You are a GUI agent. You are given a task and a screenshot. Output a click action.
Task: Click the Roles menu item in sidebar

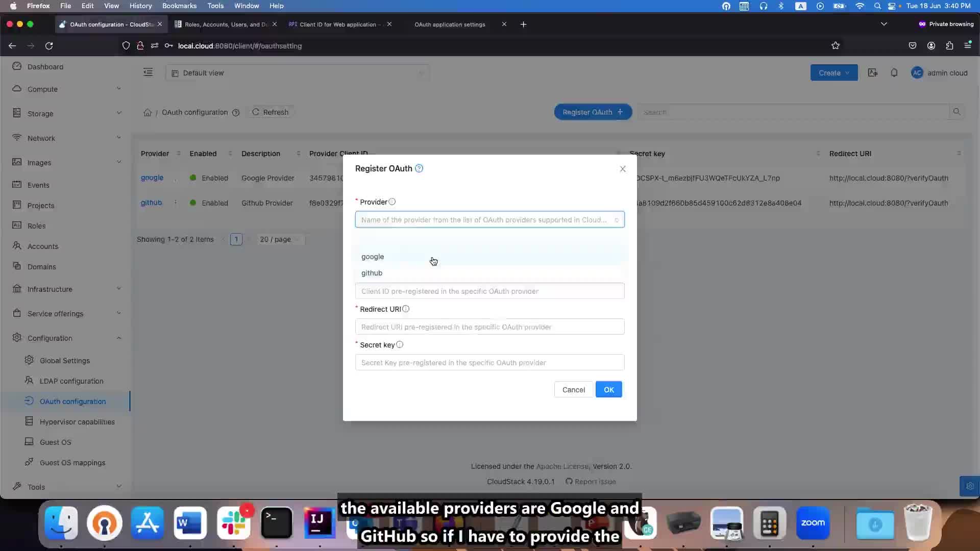(35, 226)
